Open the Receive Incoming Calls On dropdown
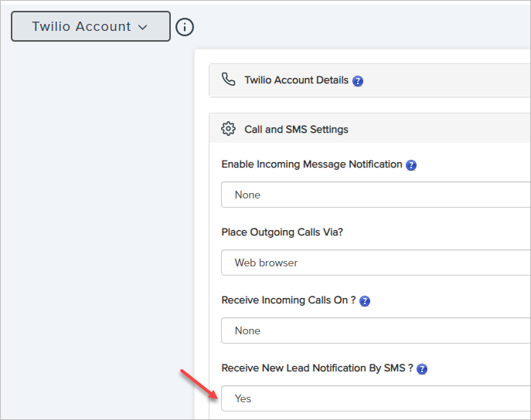 point(376,330)
